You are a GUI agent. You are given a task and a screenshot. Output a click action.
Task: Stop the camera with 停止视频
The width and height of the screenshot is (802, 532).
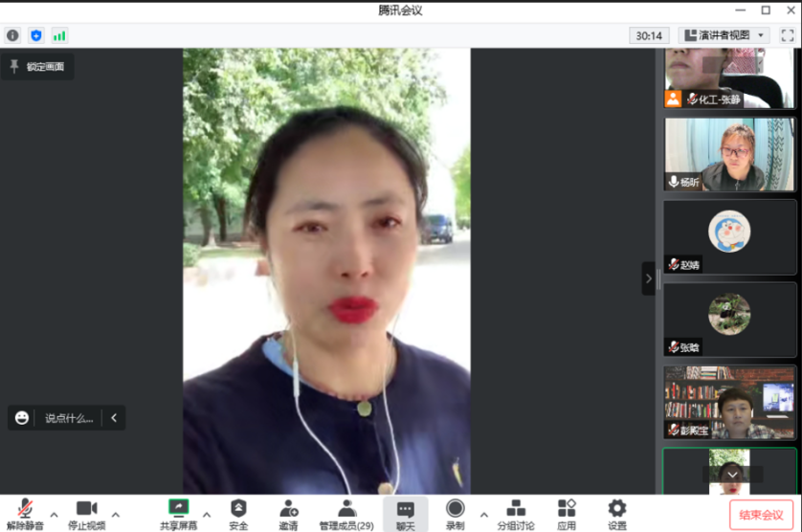pos(86,515)
